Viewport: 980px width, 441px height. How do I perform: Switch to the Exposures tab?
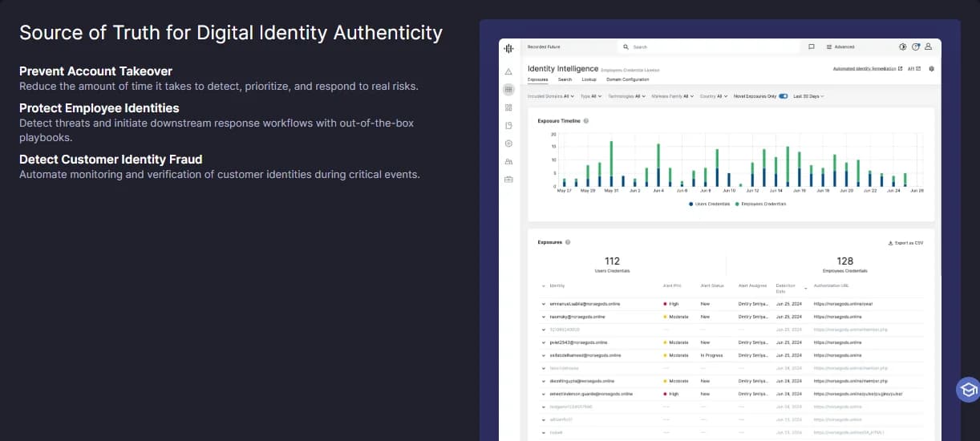(537, 79)
